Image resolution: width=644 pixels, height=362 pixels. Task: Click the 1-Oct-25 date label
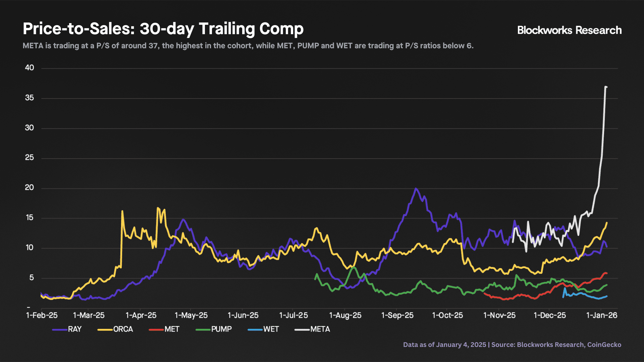click(447, 315)
